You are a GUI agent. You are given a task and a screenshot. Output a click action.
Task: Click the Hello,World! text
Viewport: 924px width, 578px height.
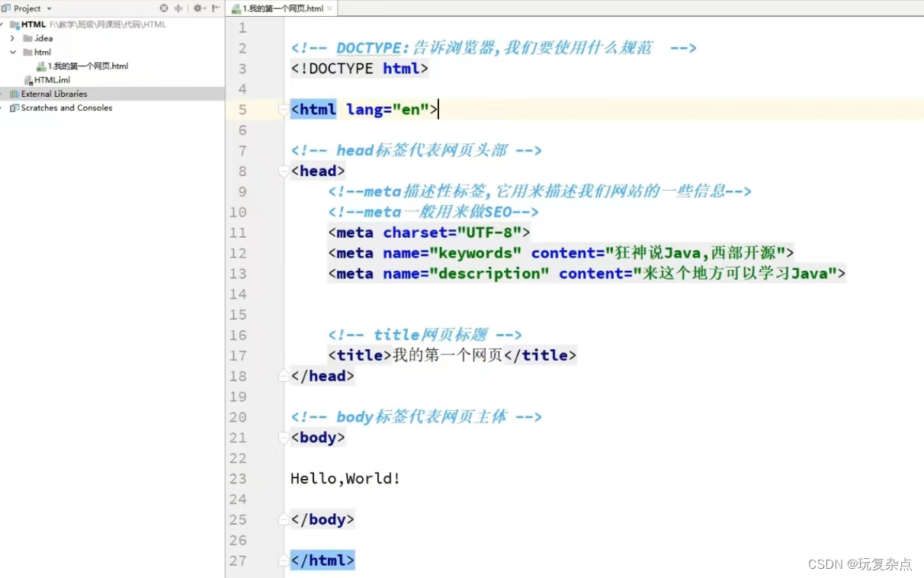[x=345, y=479]
